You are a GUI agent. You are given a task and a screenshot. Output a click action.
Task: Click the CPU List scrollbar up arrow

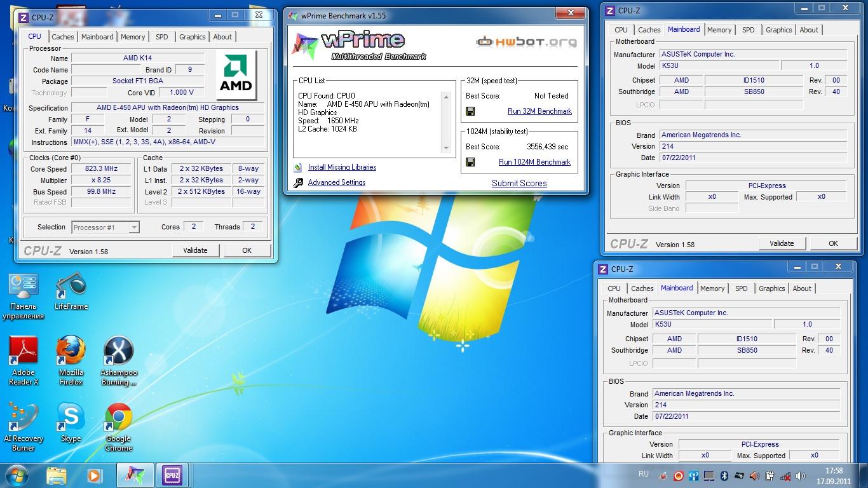pos(446,97)
